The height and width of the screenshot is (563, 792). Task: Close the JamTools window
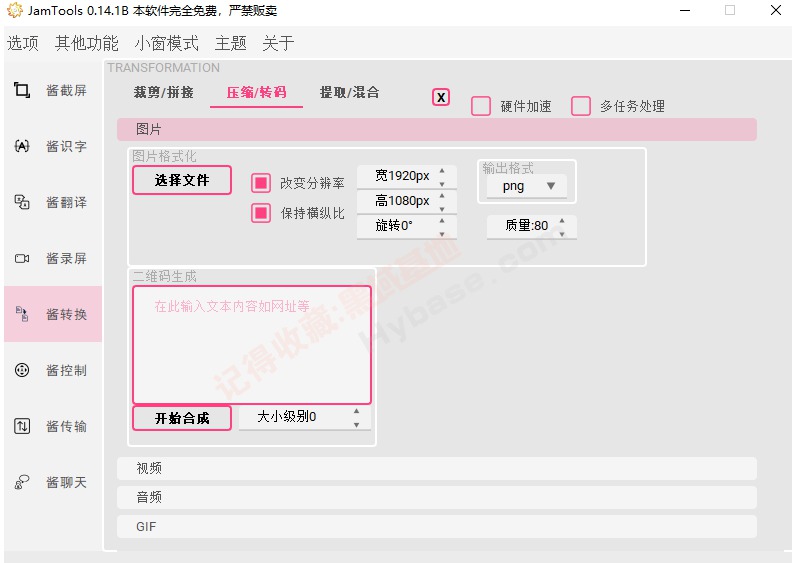click(776, 10)
